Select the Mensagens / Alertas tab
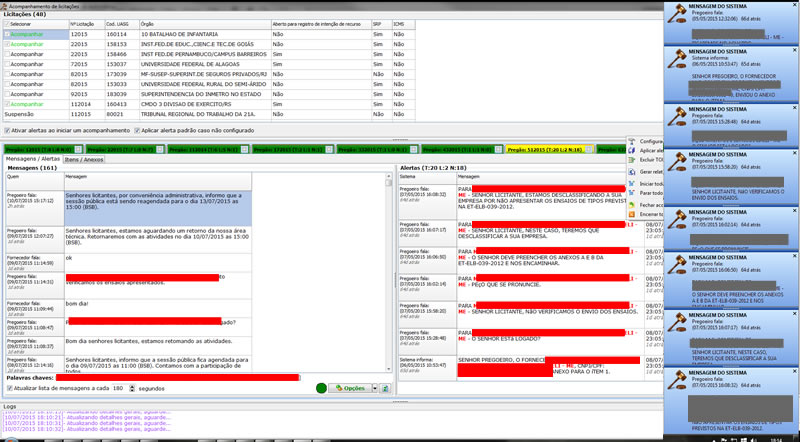Image resolution: width=800 pixels, height=442 pixels. click(32, 159)
